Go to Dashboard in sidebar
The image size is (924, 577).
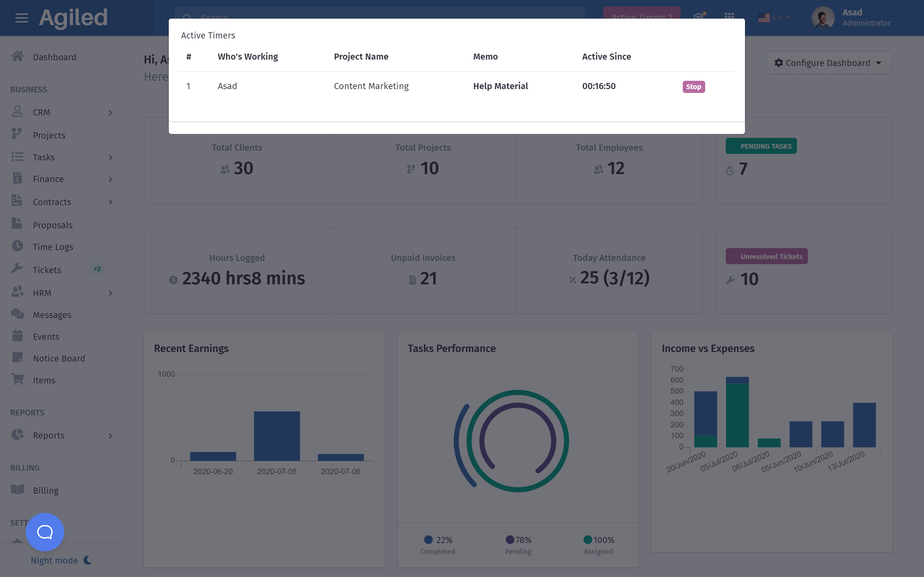pos(55,57)
